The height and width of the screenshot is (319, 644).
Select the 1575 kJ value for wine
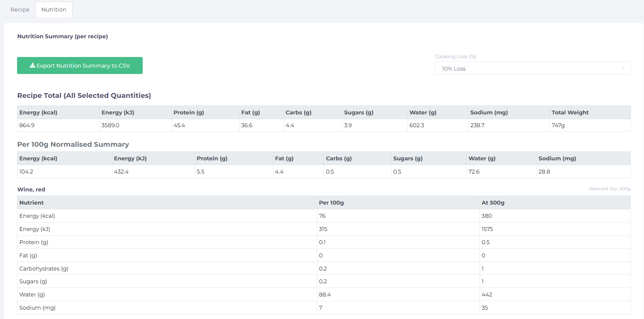click(x=488, y=229)
